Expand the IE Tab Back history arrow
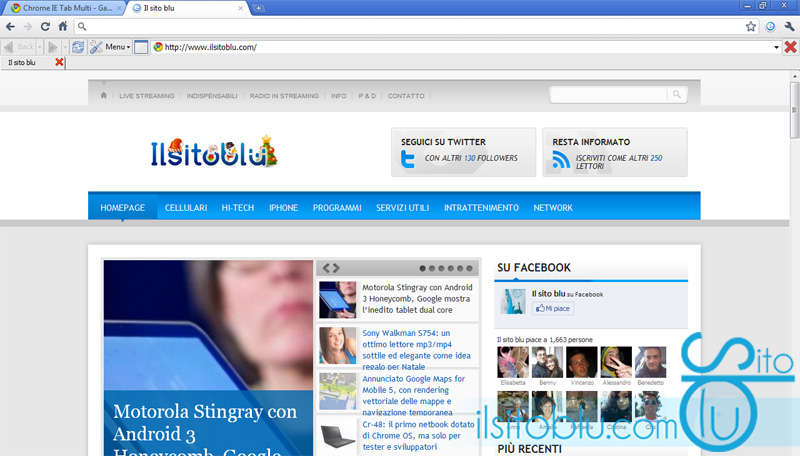The image size is (800, 456). point(40,47)
